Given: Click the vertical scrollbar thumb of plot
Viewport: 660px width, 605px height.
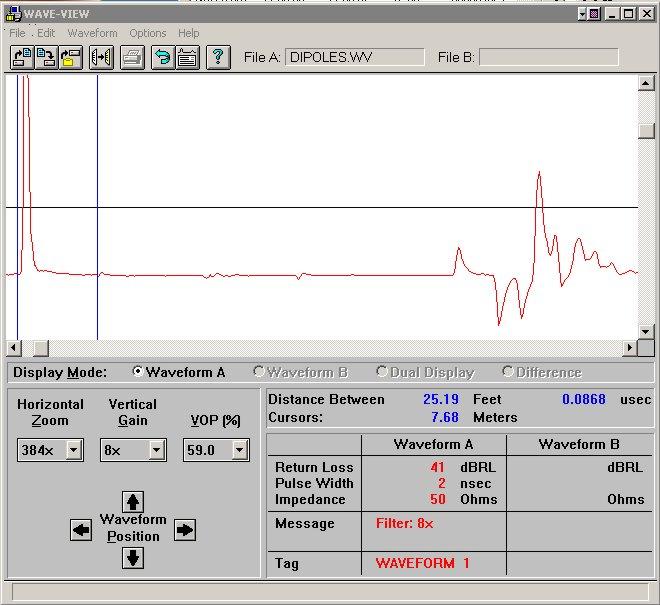Looking at the screenshot, I should 646,131.
